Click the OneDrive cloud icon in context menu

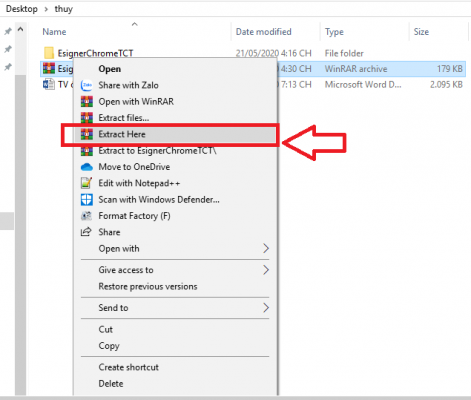87,167
